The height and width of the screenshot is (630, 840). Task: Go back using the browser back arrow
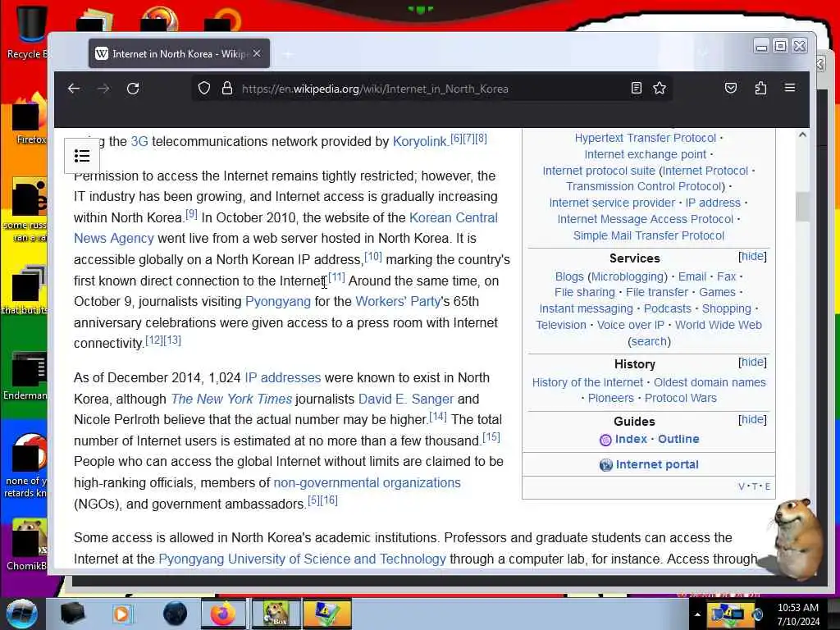74,89
